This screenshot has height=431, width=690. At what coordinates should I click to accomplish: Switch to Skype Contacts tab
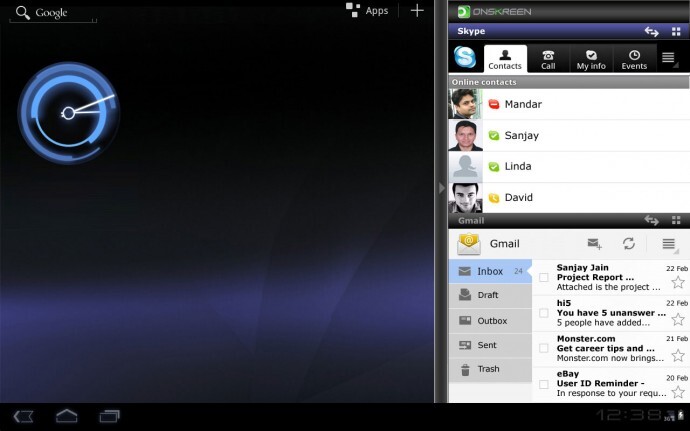tap(505, 58)
